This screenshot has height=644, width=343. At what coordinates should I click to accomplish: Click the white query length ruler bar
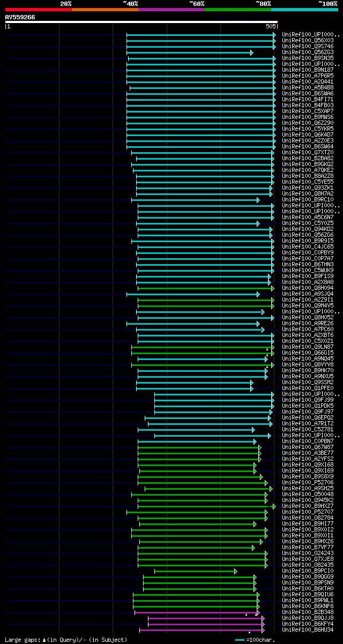click(x=141, y=22)
